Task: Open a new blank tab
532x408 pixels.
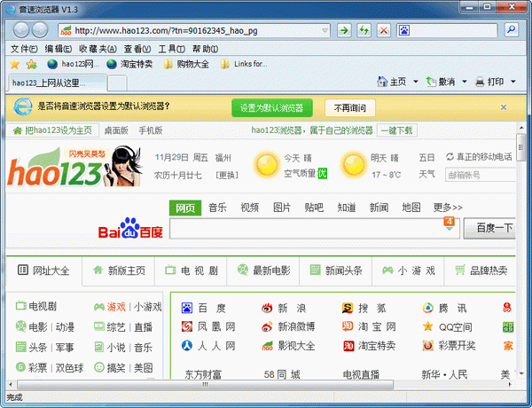Action: 117,83
